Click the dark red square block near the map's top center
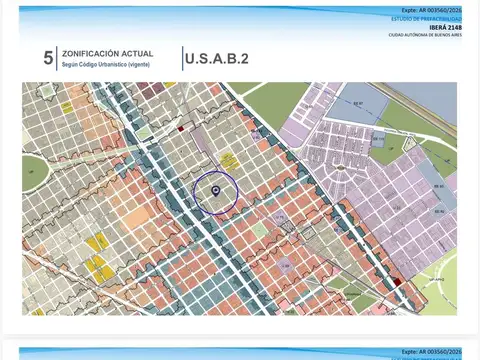The height and width of the screenshot is (360, 480). (181, 129)
